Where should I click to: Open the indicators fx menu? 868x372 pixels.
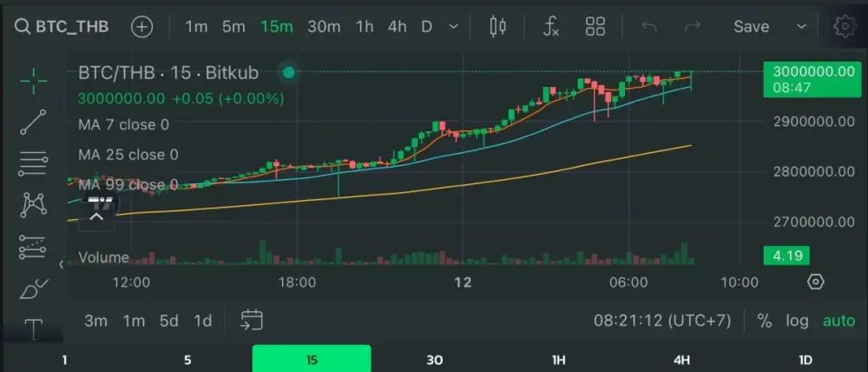[551, 26]
